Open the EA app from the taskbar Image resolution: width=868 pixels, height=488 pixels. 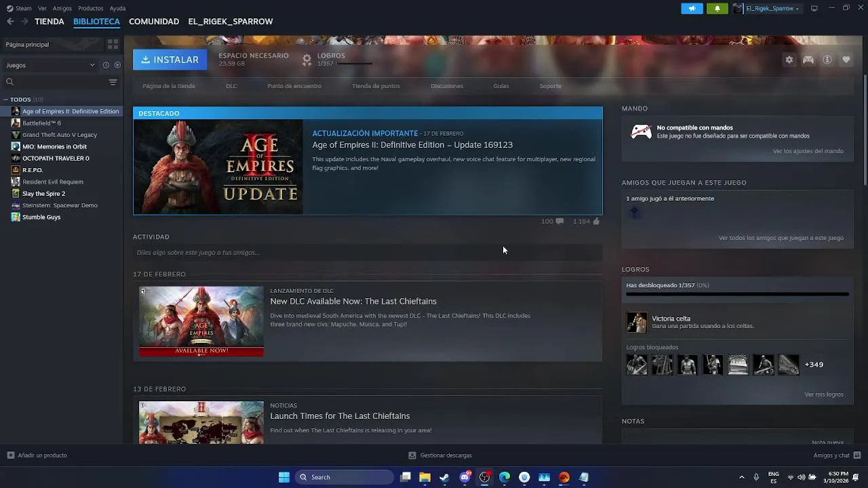tap(564, 477)
